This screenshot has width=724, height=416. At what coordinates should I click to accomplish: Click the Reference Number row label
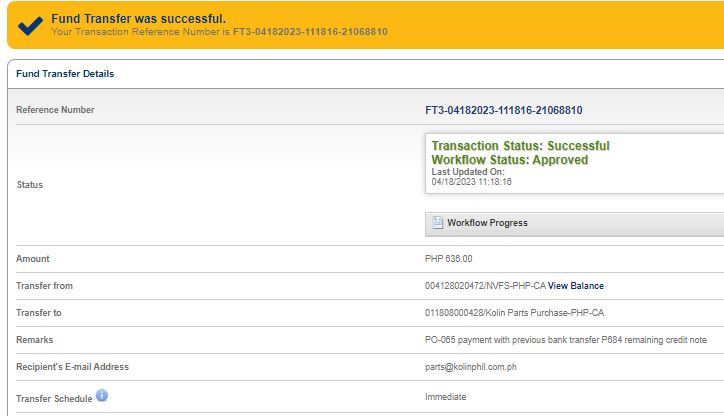pyautogui.click(x=55, y=110)
